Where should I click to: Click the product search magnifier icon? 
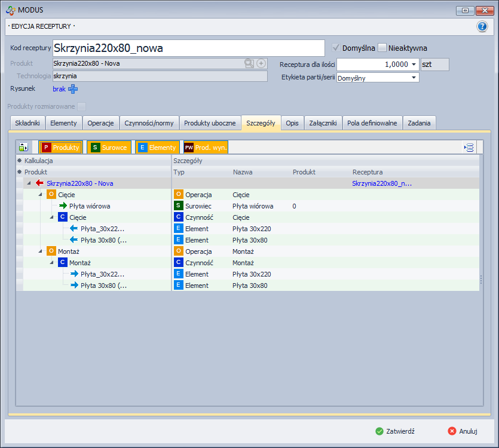249,64
